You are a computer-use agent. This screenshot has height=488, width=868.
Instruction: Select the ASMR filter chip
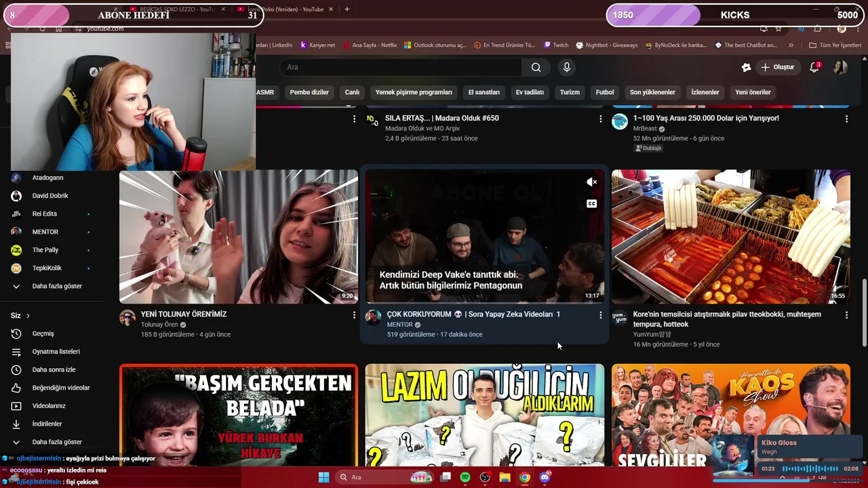pyautogui.click(x=265, y=92)
